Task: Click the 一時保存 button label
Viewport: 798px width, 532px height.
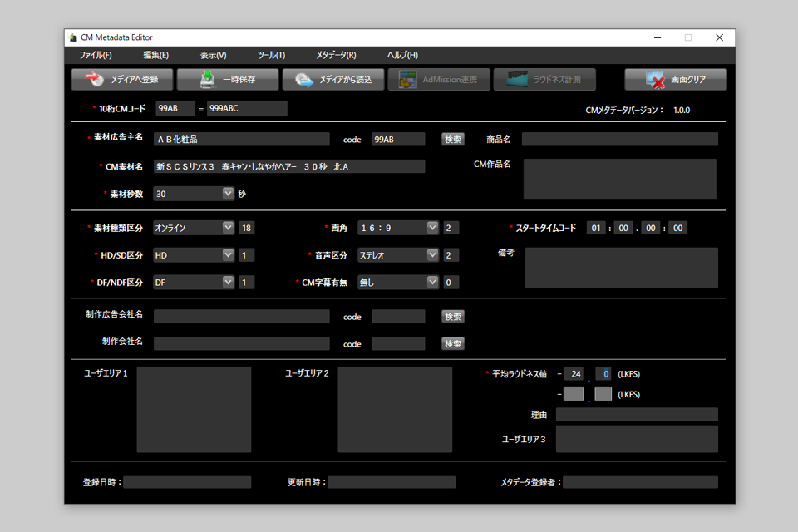Action: [x=239, y=80]
